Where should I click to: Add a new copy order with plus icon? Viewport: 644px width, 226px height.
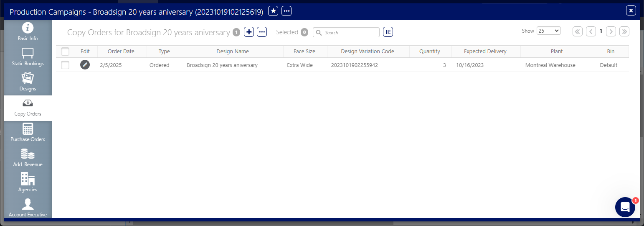[249, 32]
